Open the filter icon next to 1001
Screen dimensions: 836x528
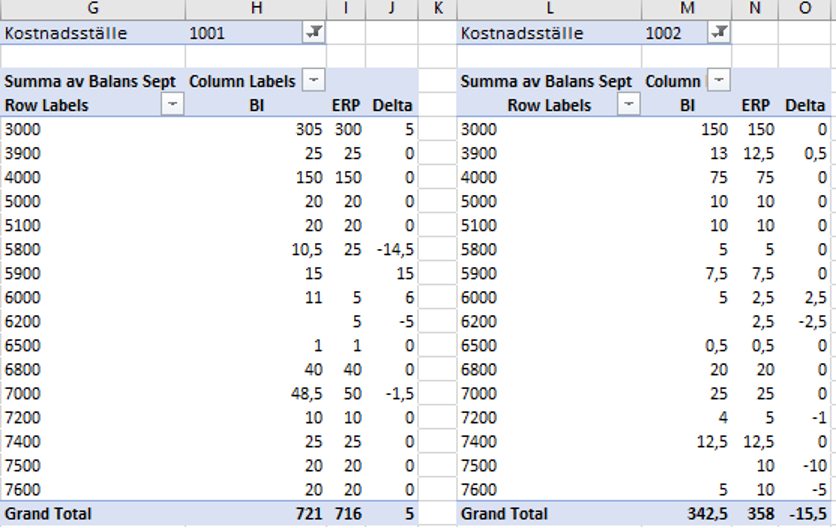(314, 33)
